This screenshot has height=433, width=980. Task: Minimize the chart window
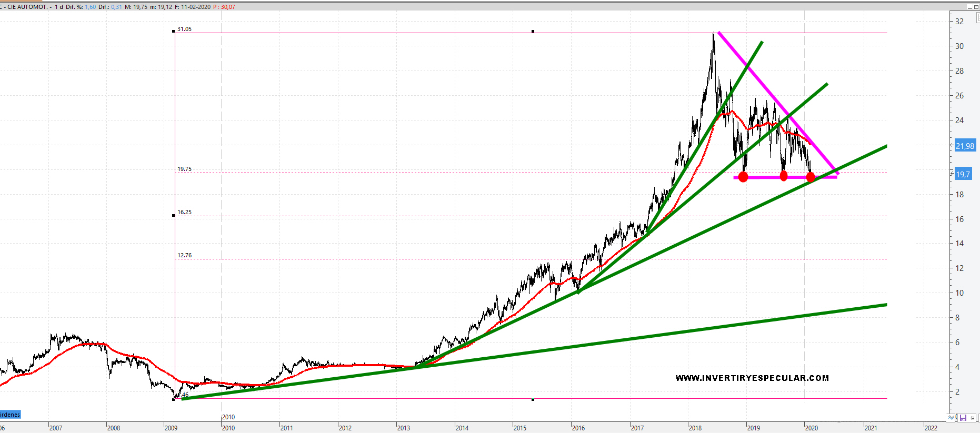click(970, 7)
